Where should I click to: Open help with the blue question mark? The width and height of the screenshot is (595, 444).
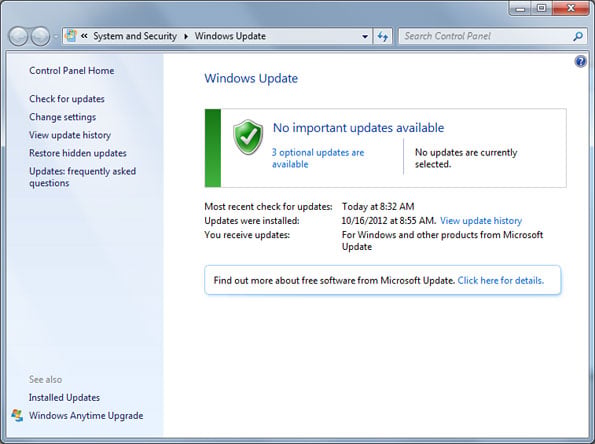580,61
